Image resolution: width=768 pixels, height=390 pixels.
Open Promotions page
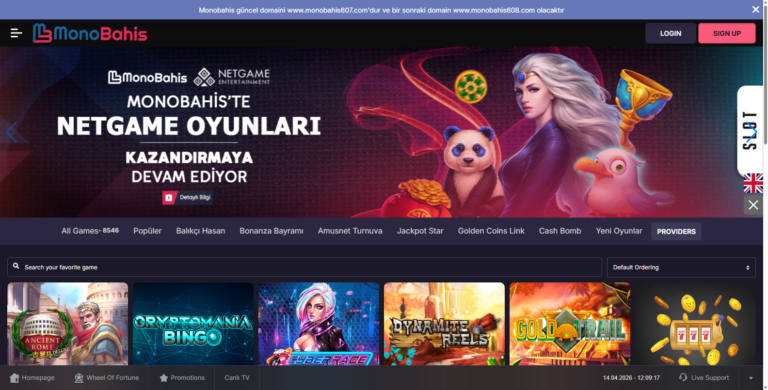click(182, 378)
